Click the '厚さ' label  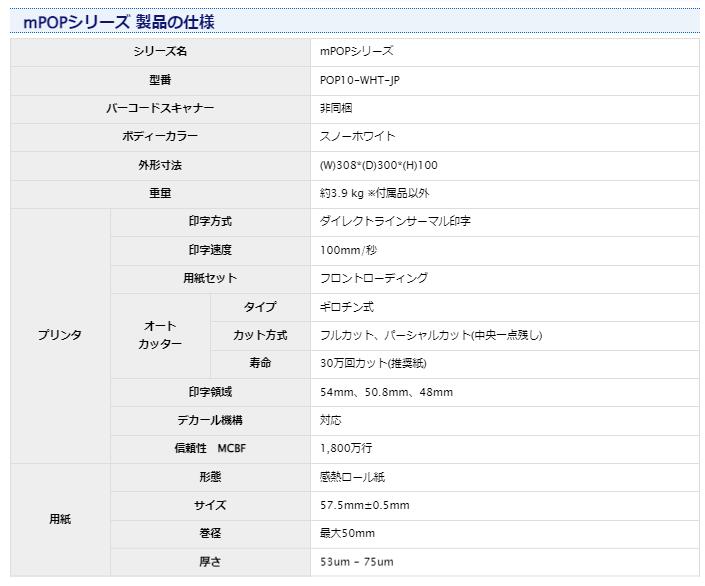pyautogui.click(x=210, y=562)
